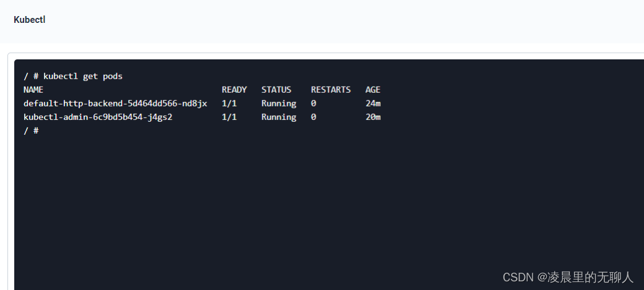Click pod name kubectl-admin-6c9bd5b454-j4gs2
Screen dimensions: 644x290
(x=98, y=117)
